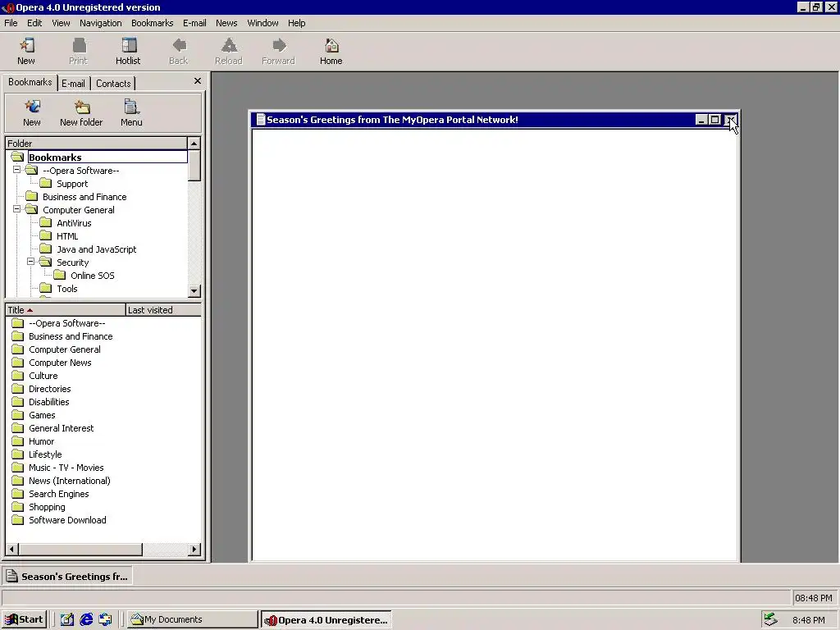Viewport: 840px width, 630px height.
Task: Select Music - TV - Movies folder
Action: pos(66,468)
